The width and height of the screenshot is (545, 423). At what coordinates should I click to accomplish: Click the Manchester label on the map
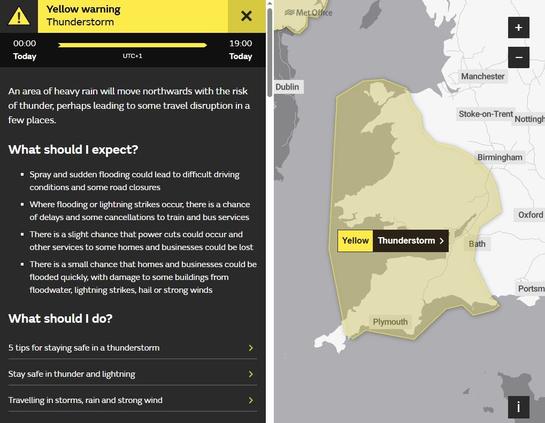[482, 76]
